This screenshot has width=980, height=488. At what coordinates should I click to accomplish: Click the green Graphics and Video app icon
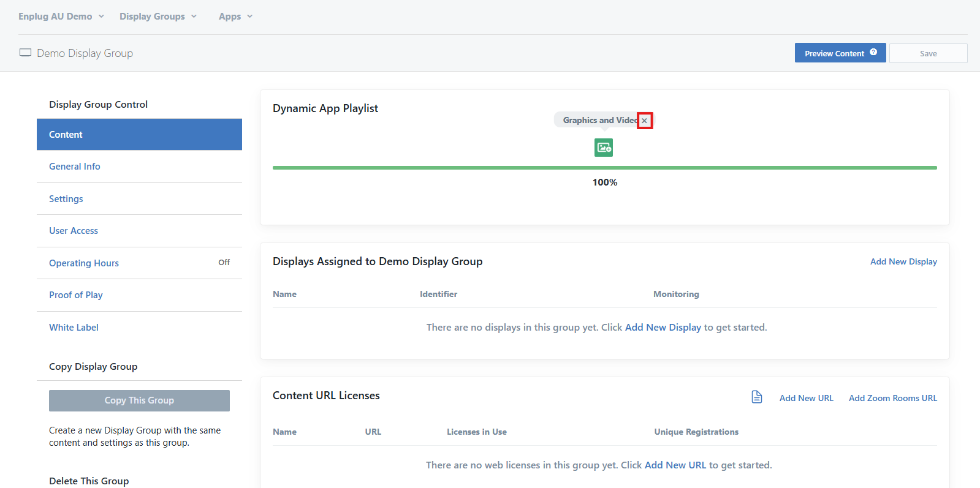point(604,148)
